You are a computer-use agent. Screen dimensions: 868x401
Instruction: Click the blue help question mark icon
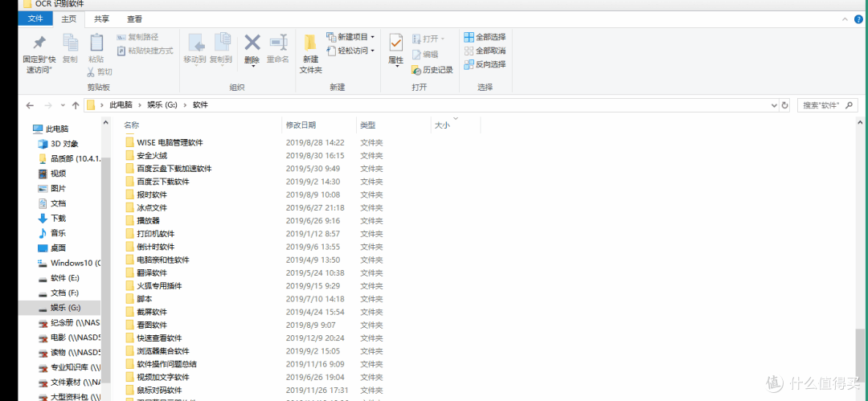(x=858, y=18)
